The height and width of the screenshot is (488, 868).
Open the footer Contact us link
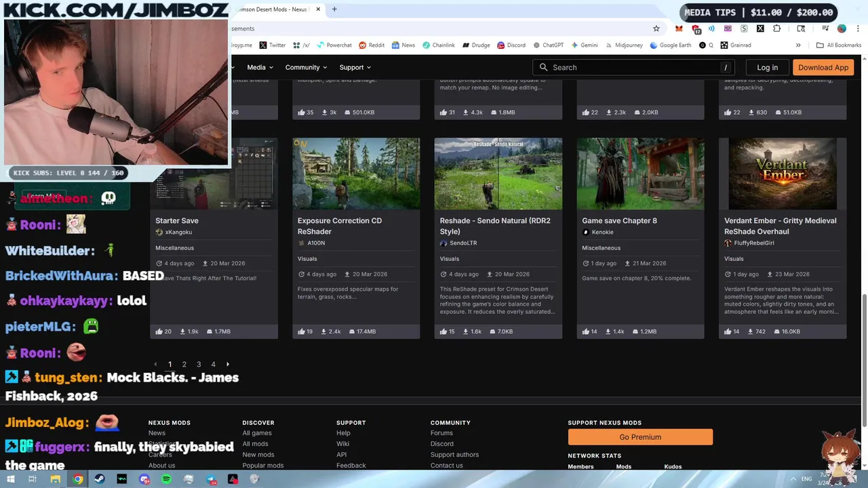pos(447,466)
